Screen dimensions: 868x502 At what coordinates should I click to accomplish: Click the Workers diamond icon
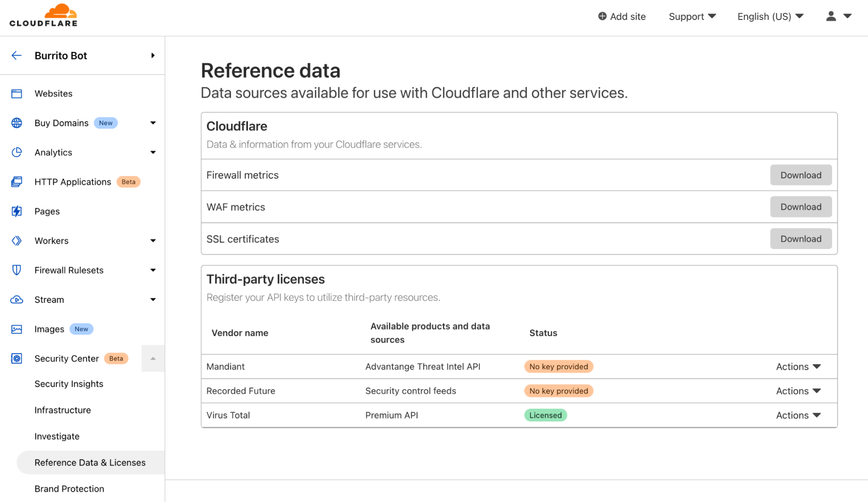point(17,241)
